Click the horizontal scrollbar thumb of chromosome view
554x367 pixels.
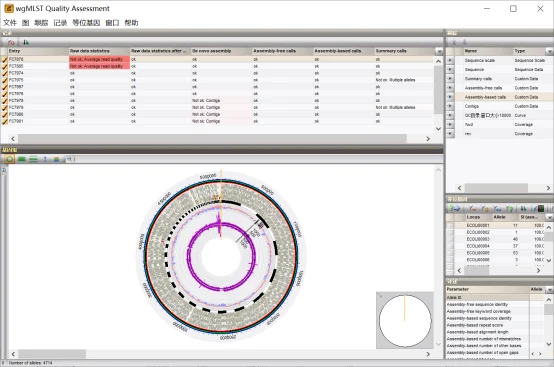(52, 354)
